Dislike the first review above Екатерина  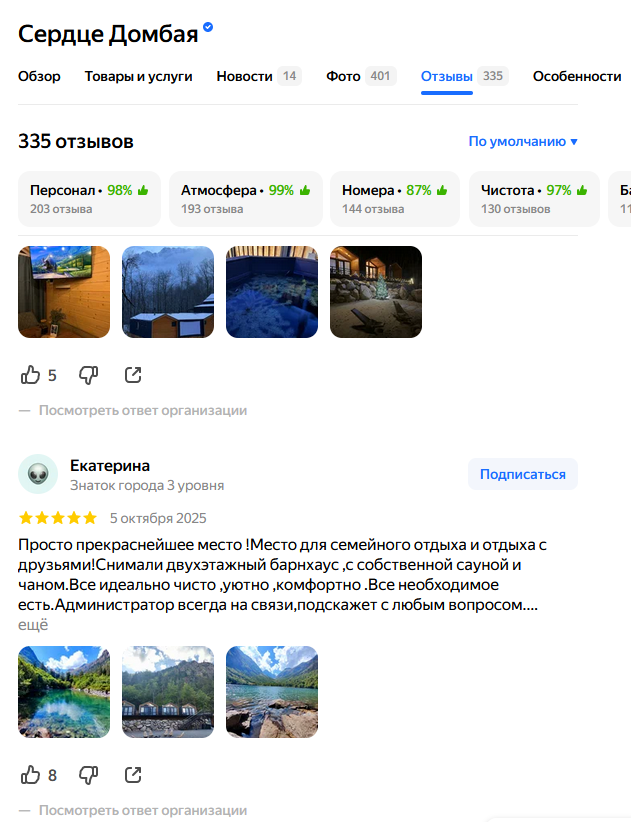coord(88,375)
